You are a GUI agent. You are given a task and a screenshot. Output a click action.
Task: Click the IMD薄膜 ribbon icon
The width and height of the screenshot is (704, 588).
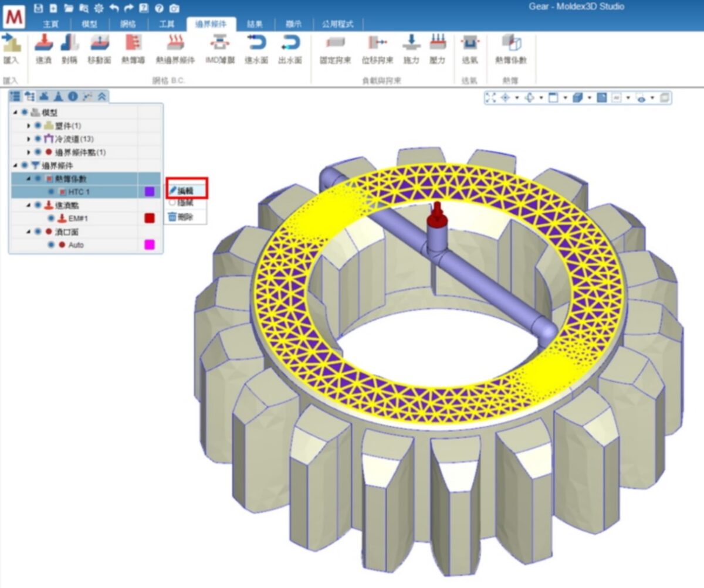220,43
